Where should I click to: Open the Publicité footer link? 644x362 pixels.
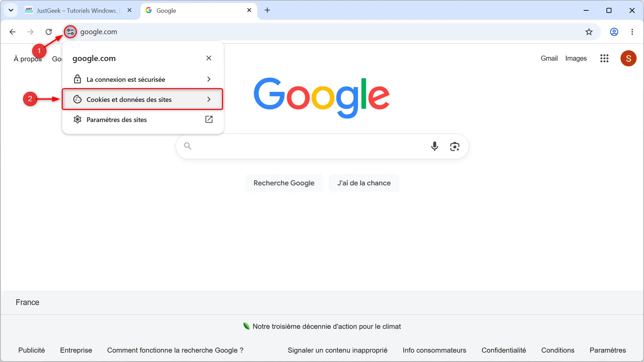[32, 350]
